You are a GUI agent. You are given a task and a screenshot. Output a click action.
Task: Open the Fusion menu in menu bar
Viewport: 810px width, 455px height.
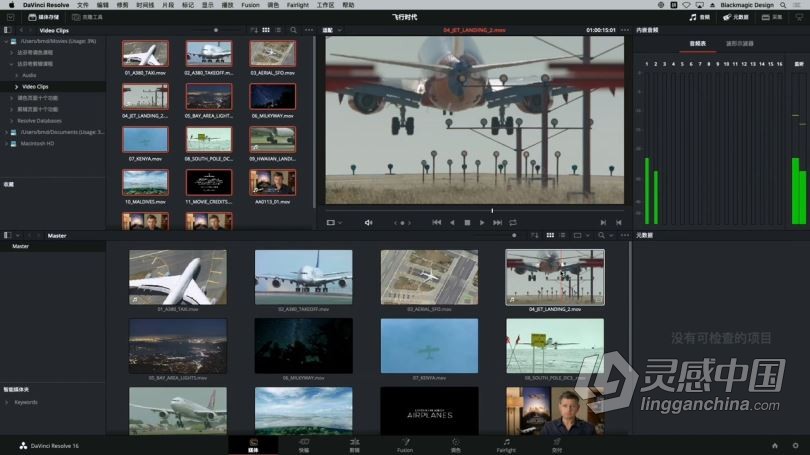[251, 5]
